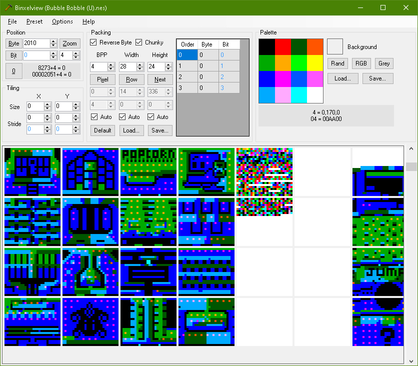The width and height of the screenshot is (418, 366).
Task: Open the Preset menu
Action: 34,22
